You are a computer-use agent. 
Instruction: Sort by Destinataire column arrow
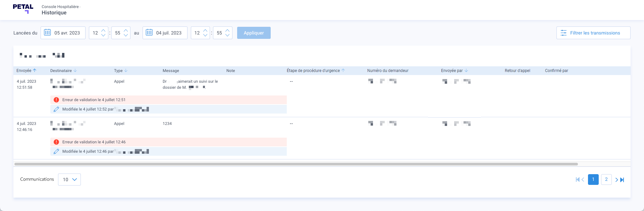point(75,70)
